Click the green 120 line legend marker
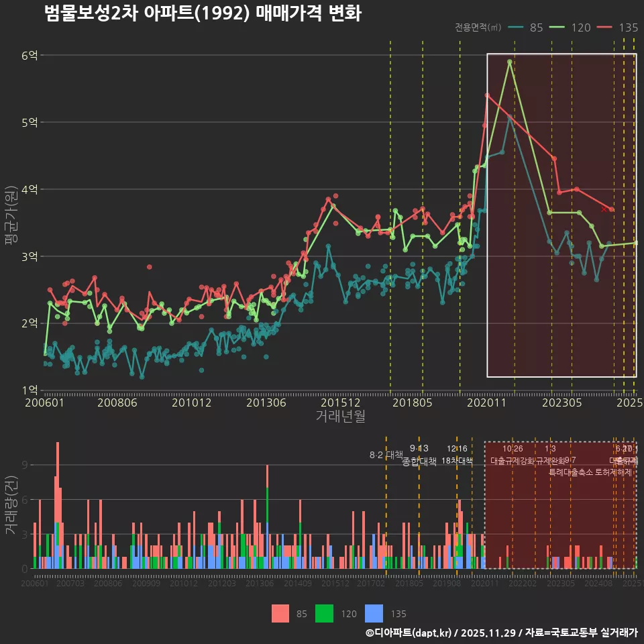 coord(559,28)
